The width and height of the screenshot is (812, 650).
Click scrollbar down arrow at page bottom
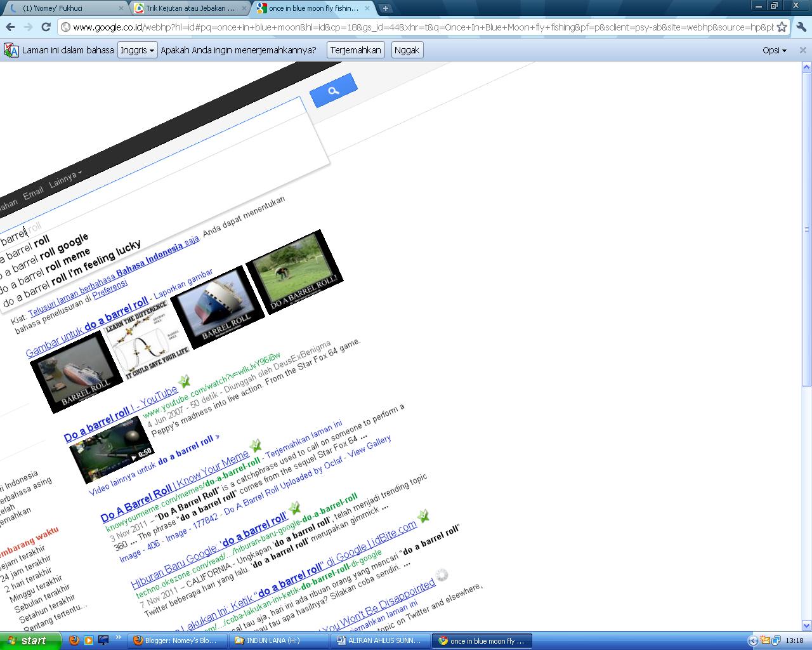pos(807,627)
